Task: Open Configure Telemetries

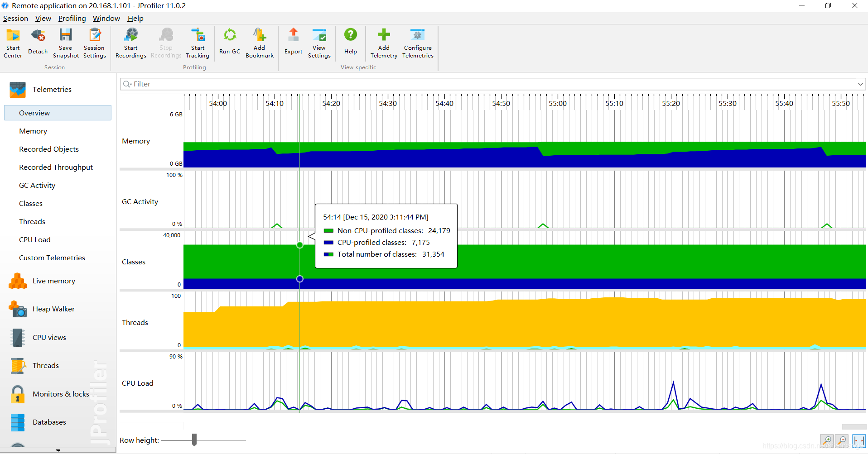Action: tap(418, 43)
